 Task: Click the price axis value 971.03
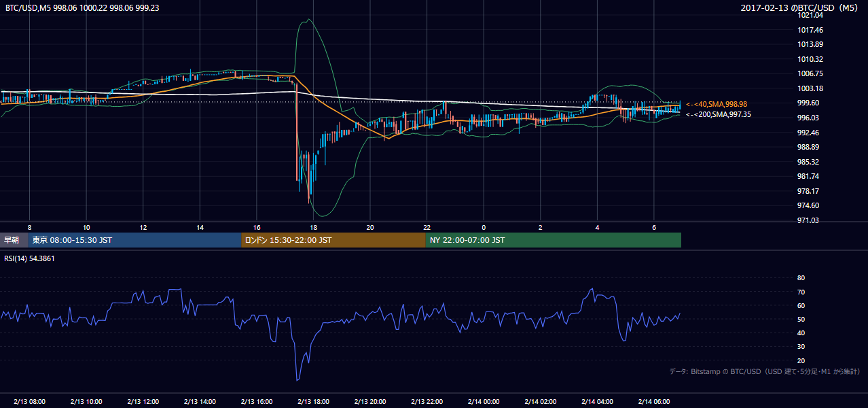click(x=808, y=220)
